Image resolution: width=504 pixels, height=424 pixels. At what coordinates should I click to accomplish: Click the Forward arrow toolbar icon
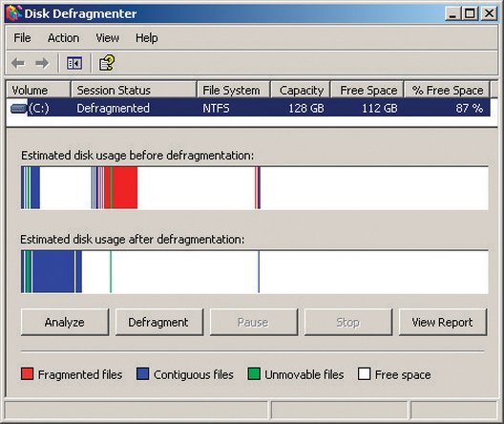[42, 63]
